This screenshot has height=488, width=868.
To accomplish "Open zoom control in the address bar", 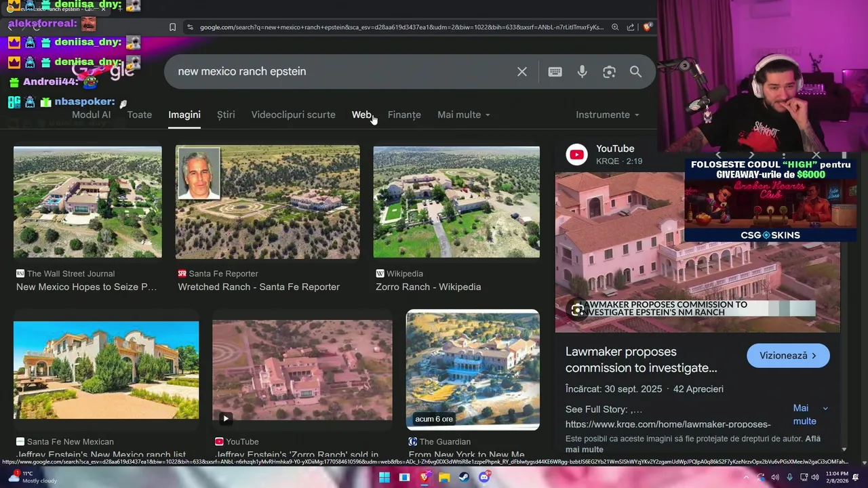I will pyautogui.click(x=615, y=27).
